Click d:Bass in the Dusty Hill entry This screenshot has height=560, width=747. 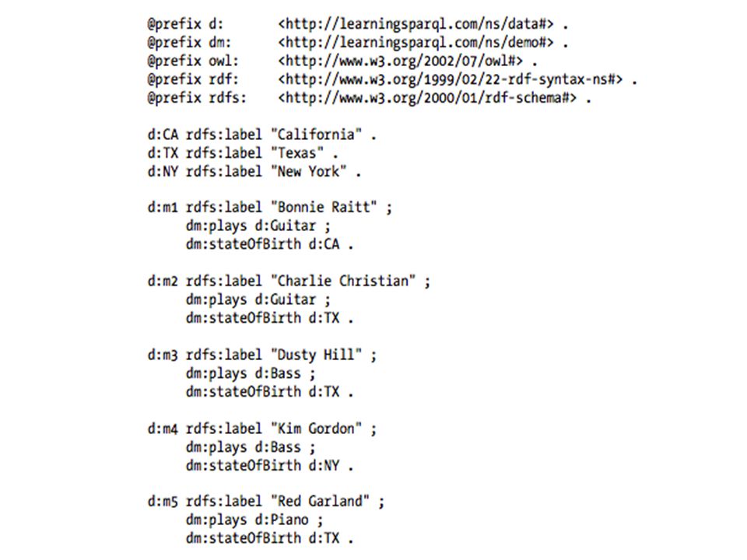[278, 373]
